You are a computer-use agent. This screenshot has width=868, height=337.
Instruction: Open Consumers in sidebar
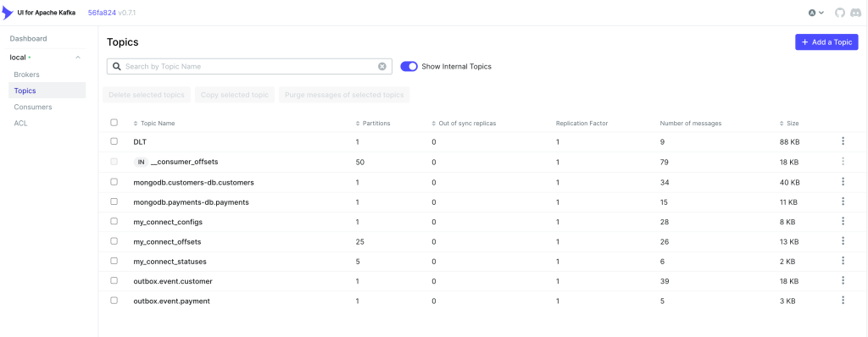pyautogui.click(x=33, y=107)
